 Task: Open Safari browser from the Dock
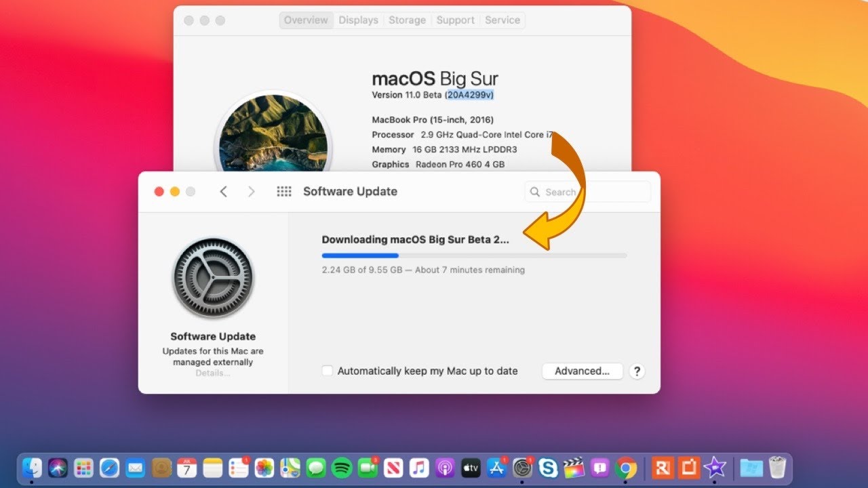click(x=109, y=468)
